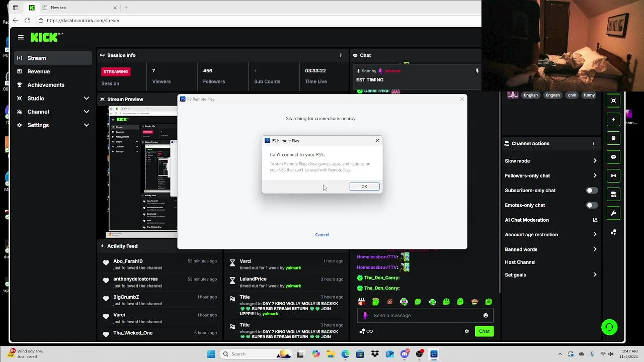This screenshot has width=644, height=362.
Task: Click the 456 Followers count
Action: pos(208,71)
